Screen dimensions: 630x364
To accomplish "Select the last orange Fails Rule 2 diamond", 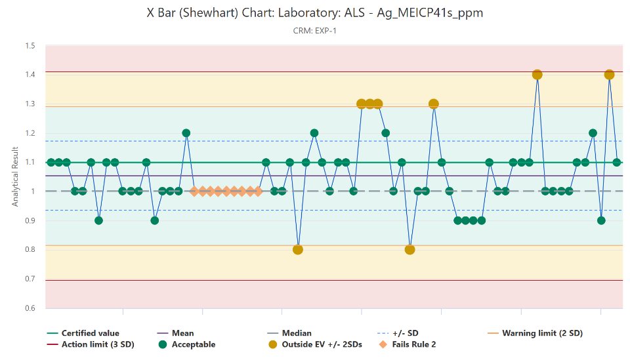I will tap(258, 192).
